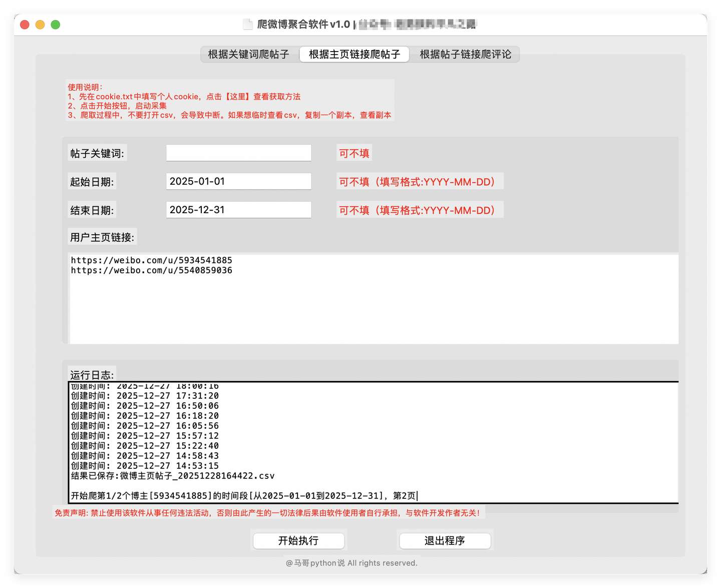721x588 pixels.
Task: Click the 可不填 hint next to keyword field
Action: point(354,153)
